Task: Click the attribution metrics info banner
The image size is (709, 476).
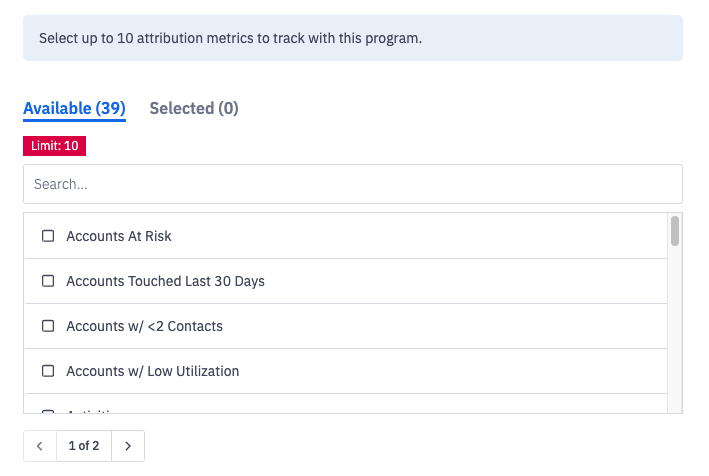Action: [x=352, y=39]
